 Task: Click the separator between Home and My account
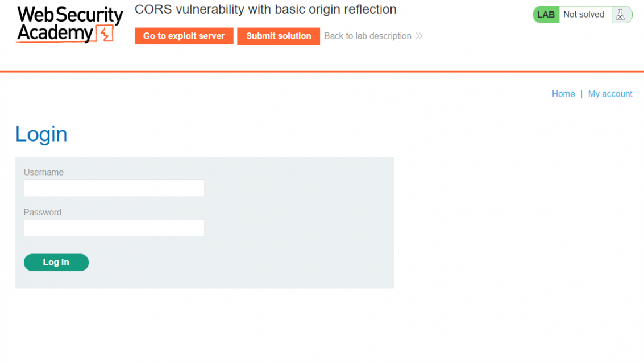click(x=581, y=94)
